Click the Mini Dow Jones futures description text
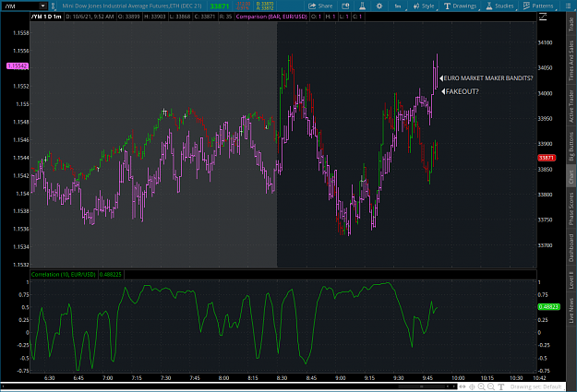The width and height of the screenshot is (577, 392). click(132, 6)
